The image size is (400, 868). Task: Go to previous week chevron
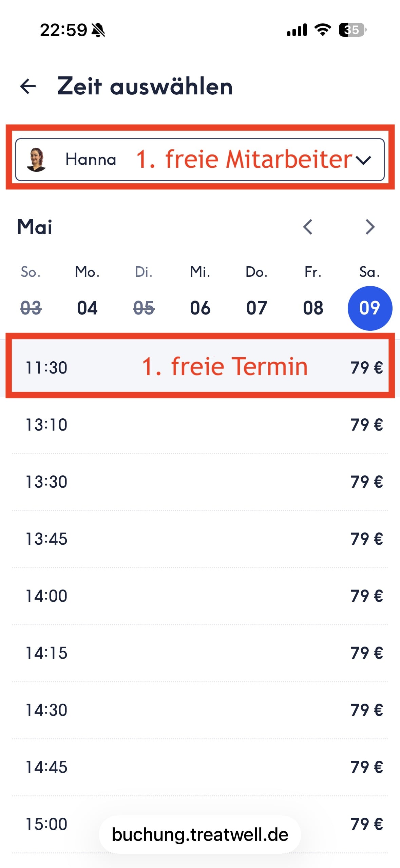(308, 227)
